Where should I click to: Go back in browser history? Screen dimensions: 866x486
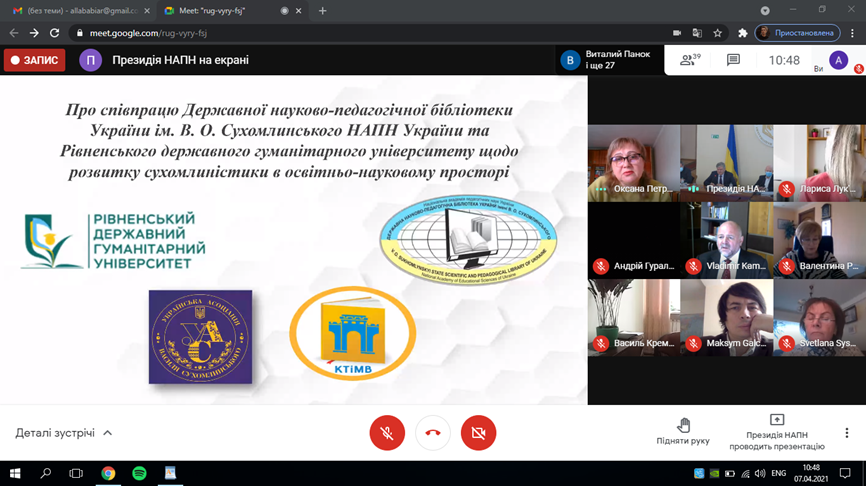[14, 33]
